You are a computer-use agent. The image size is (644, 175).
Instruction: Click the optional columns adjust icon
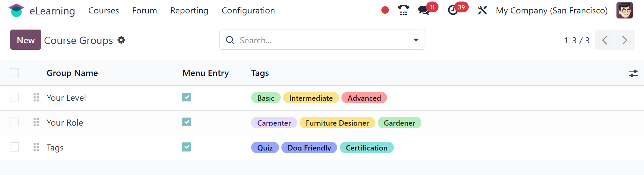point(633,73)
